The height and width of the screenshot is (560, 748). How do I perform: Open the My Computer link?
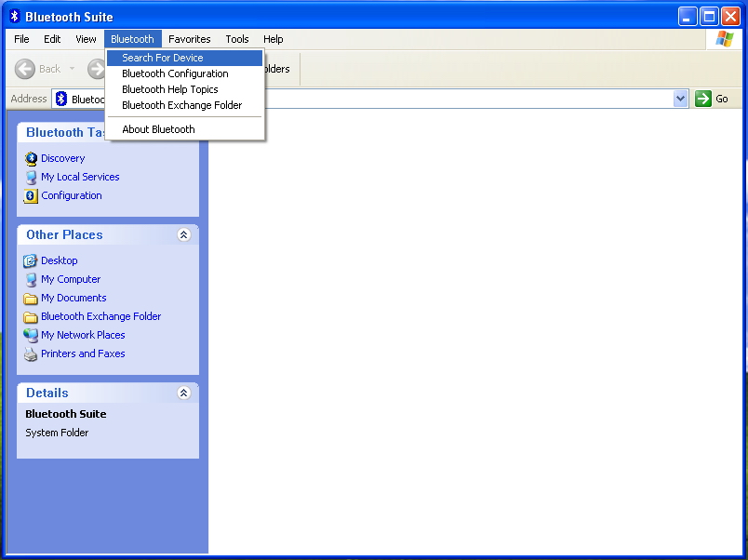pos(71,279)
